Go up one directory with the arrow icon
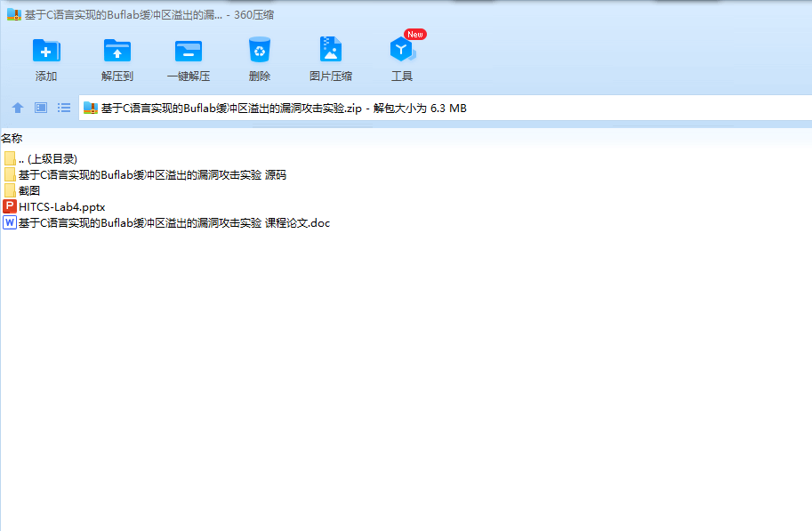 click(x=18, y=108)
